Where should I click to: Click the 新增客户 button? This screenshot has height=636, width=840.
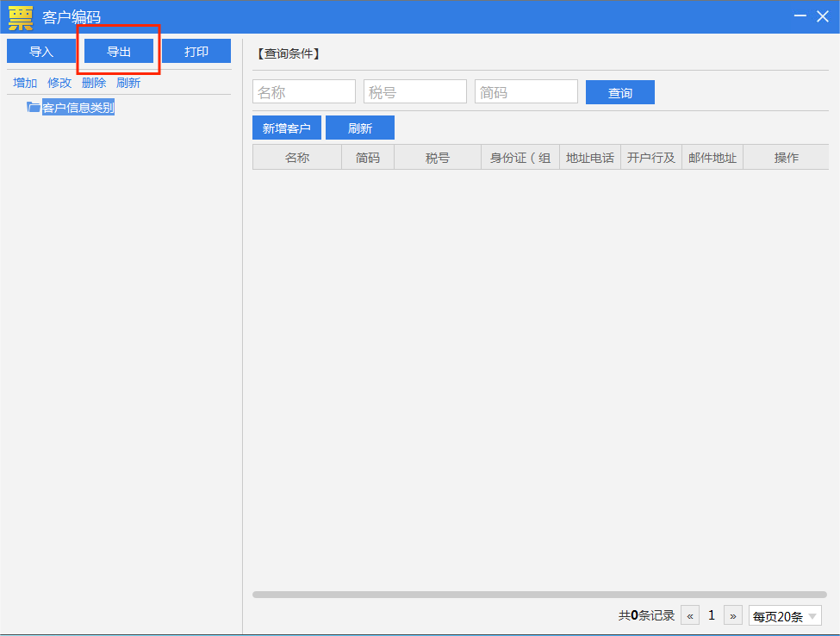click(x=287, y=128)
